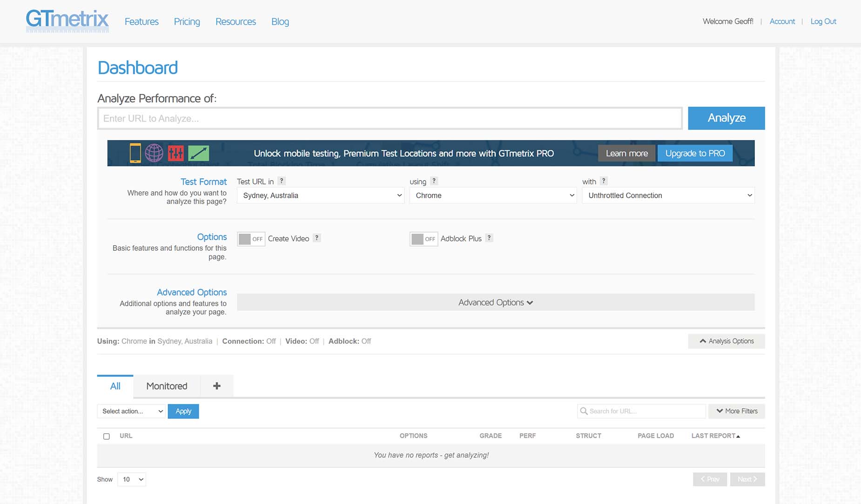Open Blog in the top navigation

click(x=280, y=21)
